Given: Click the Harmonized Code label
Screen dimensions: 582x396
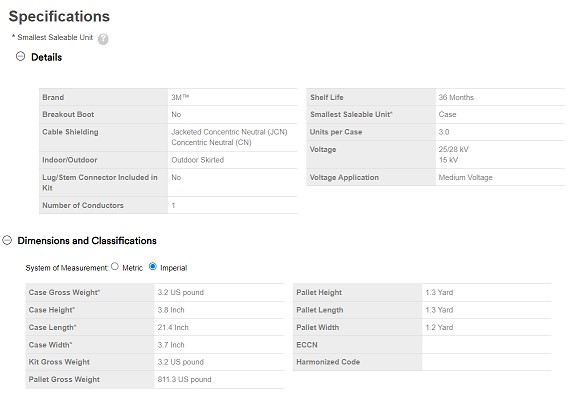Looking at the screenshot, I should 328,362.
